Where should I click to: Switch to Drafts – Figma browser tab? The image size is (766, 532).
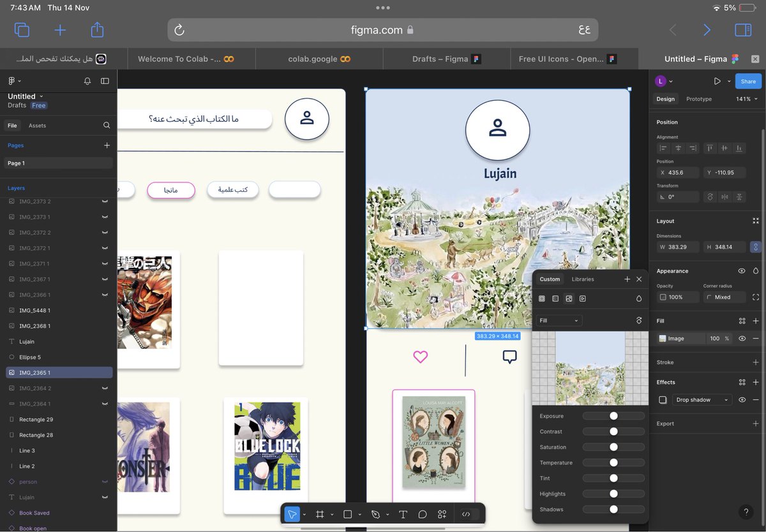[446, 59]
